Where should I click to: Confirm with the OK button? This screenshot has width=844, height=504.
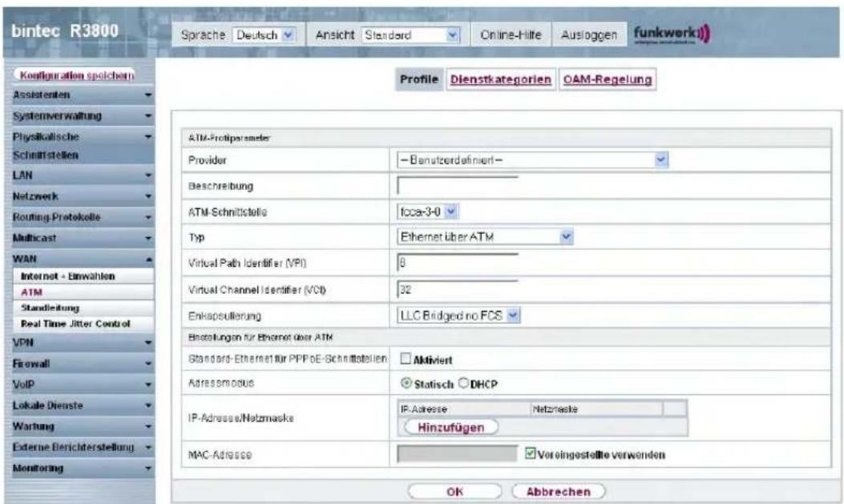(454, 491)
